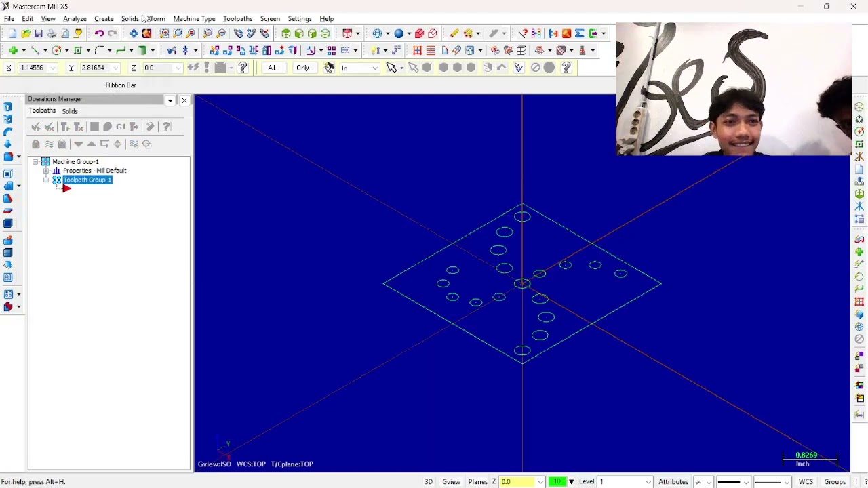Open the Operations Manager panel dropdown arrow
The image size is (868, 488).
pyautogui.click(x=170, y=100)
